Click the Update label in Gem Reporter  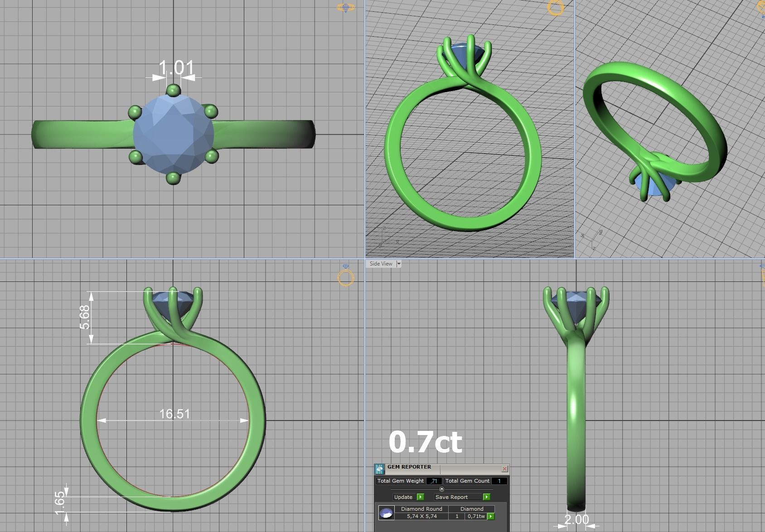[404, 497]
